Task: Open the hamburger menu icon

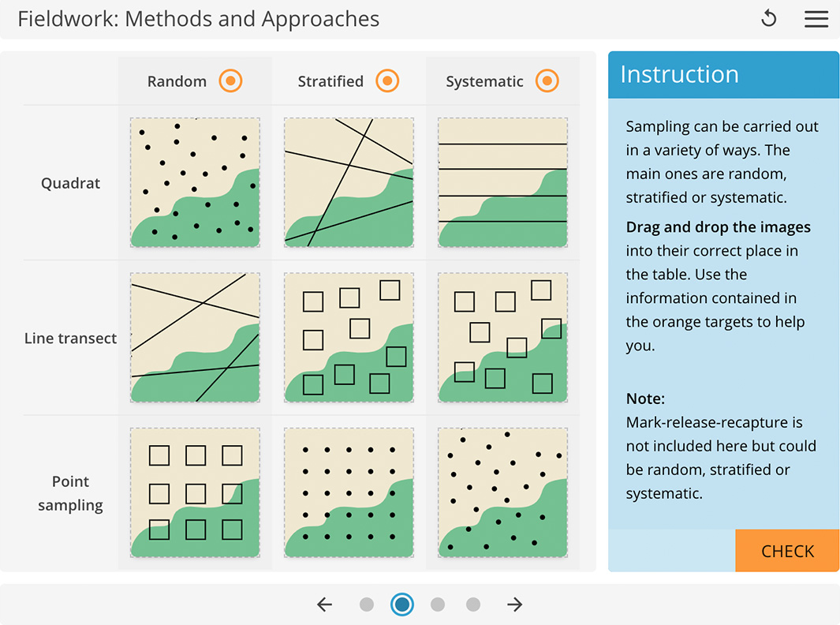Action: 816,19
